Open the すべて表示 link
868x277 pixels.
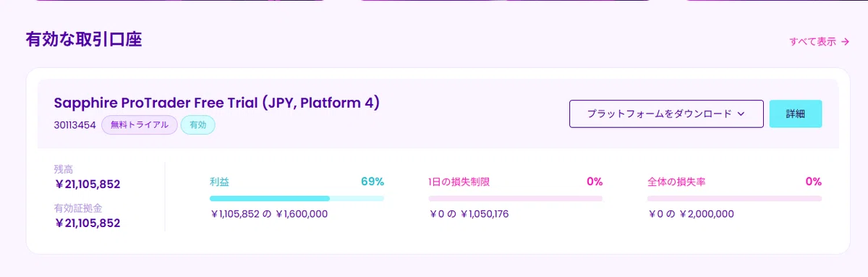(x=819, y=42)
